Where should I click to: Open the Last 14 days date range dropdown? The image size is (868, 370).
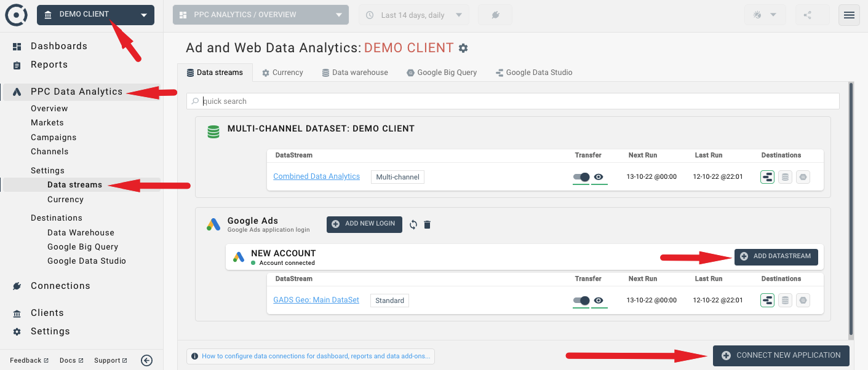pos(413,15)
